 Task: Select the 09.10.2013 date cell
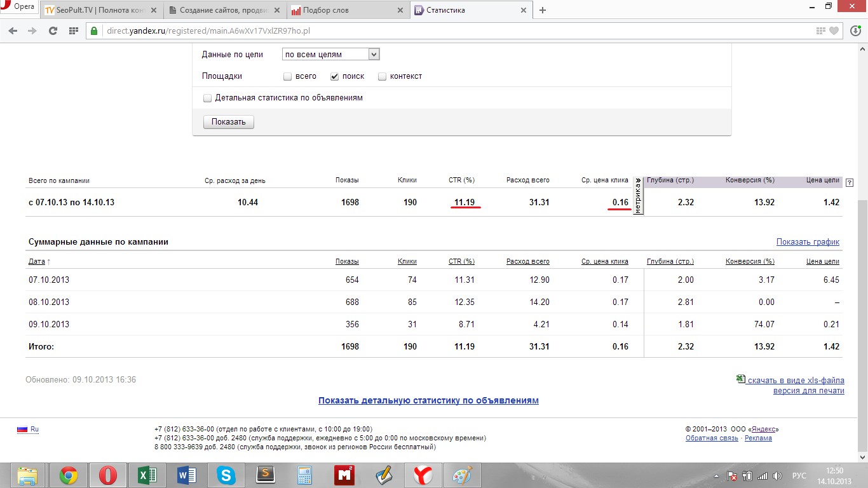tap(49, 324)
